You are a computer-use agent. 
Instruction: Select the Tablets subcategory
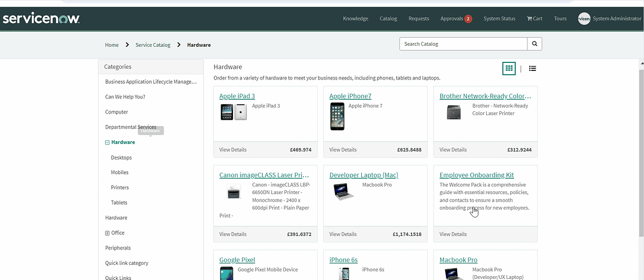(119, 203)
